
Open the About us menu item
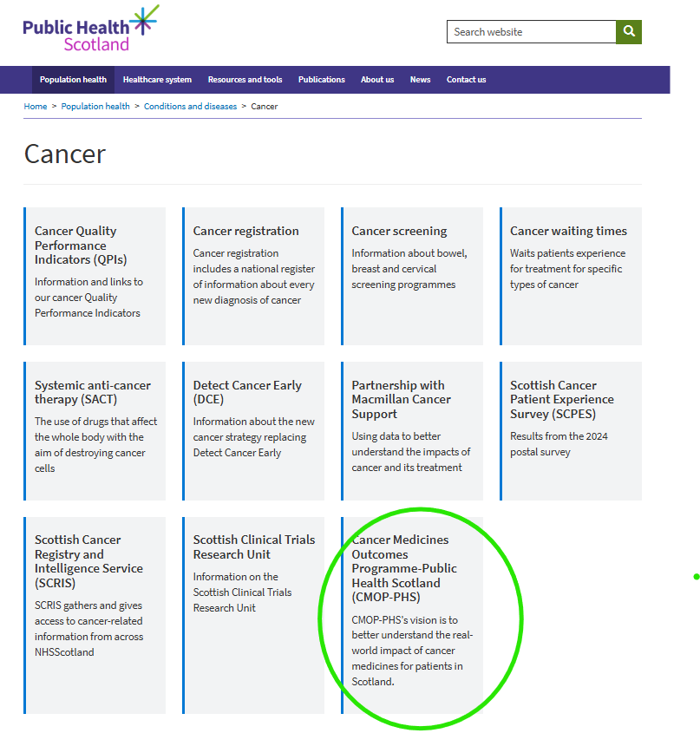point(377,80)
